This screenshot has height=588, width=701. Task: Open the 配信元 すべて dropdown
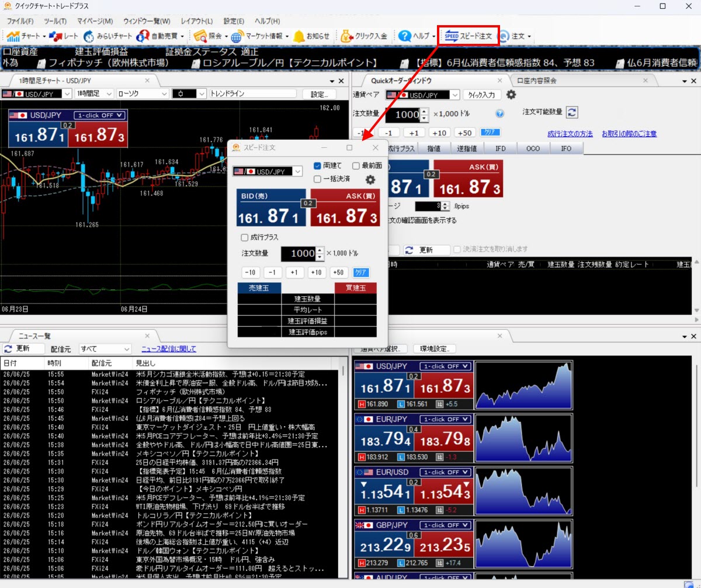click(x=105, y=349)
